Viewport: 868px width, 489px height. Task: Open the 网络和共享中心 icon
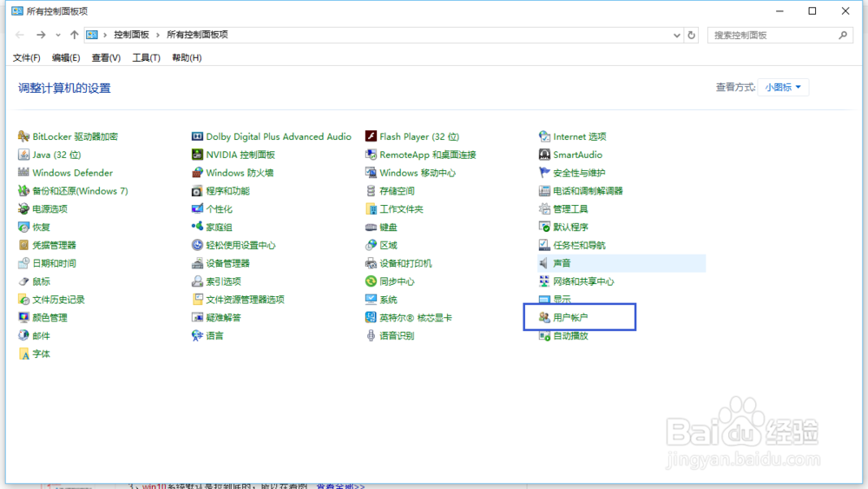coord(544,281)
